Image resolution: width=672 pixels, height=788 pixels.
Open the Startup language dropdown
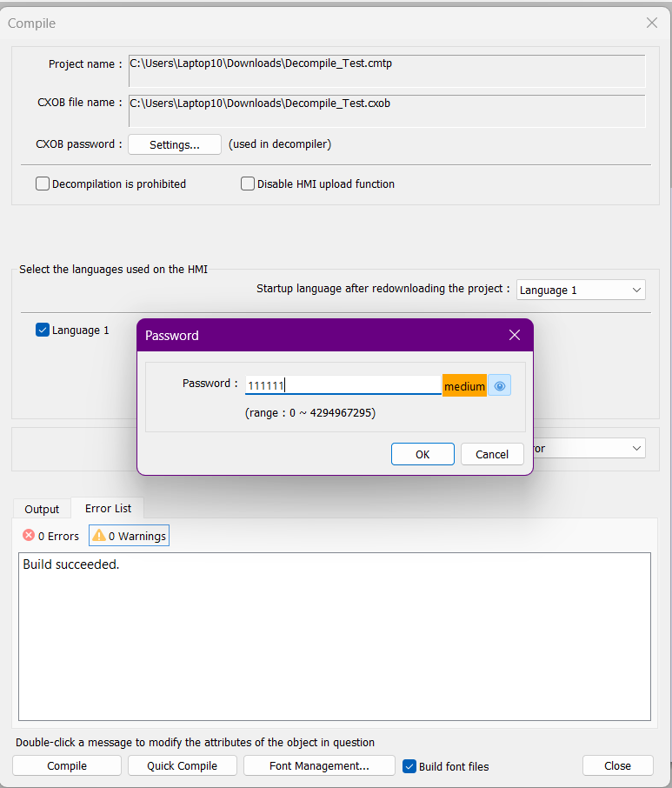point(580,290)
